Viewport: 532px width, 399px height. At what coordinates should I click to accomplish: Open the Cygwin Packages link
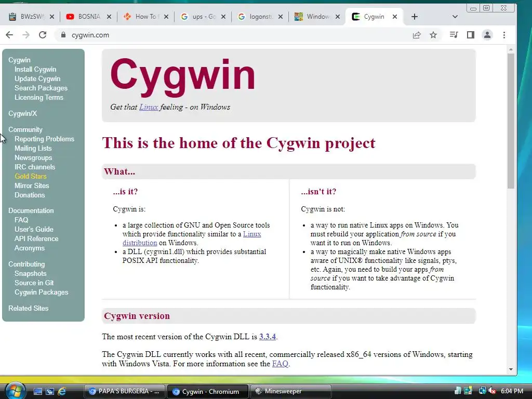point(42,292)
